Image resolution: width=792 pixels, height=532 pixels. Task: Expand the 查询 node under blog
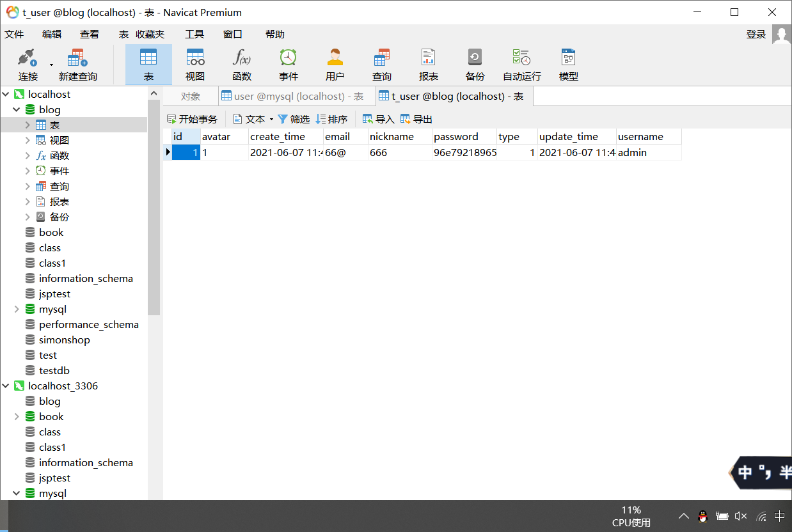[x=28, y=186]
